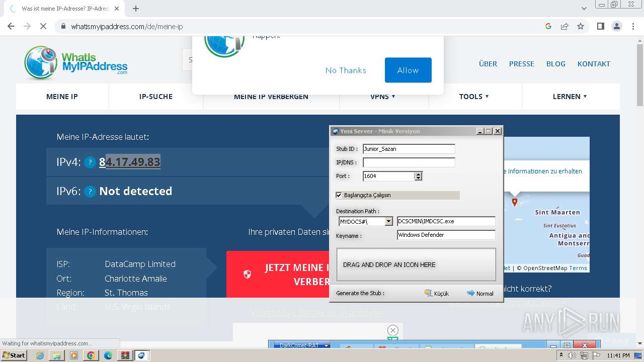The height and width of the screenshot is (362, 644).
Task: Open the media player taskbar icon
Action: (74, 355)
